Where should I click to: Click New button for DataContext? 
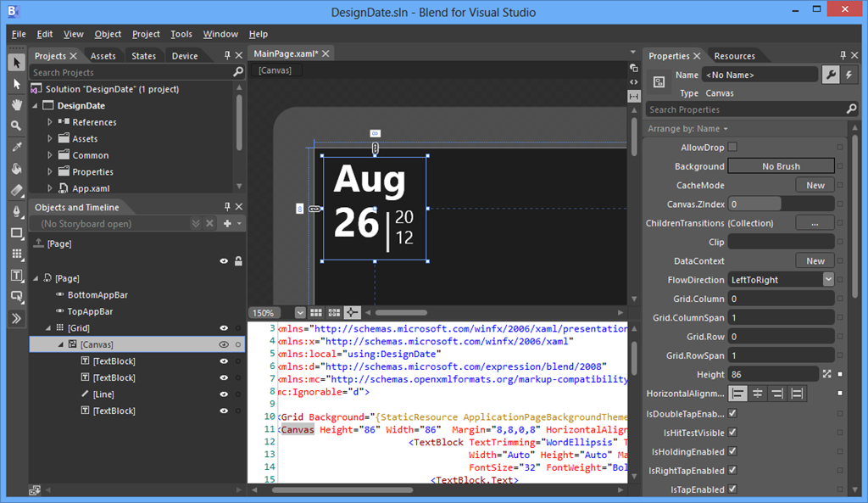[815, 261]
